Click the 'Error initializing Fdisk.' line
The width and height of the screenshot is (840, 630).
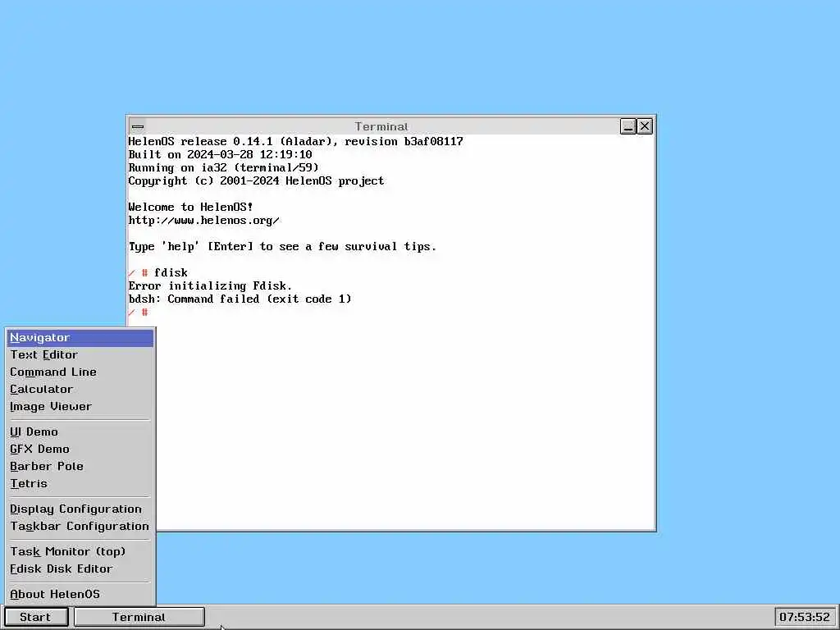[x=210, y=285]
